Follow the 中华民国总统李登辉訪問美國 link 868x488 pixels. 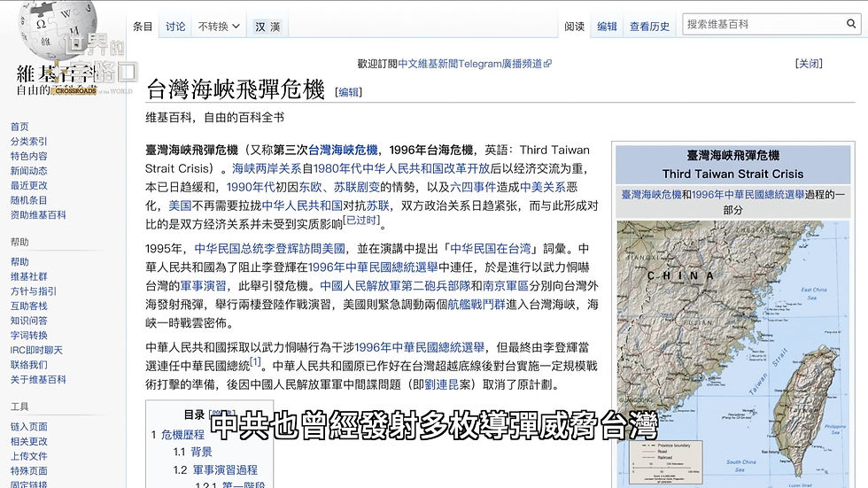point(269,248)
